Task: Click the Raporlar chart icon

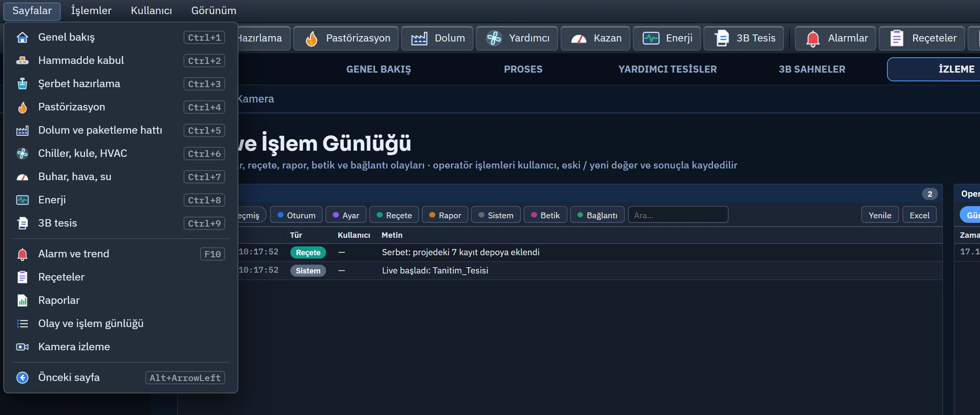Action: click(22, 300)
